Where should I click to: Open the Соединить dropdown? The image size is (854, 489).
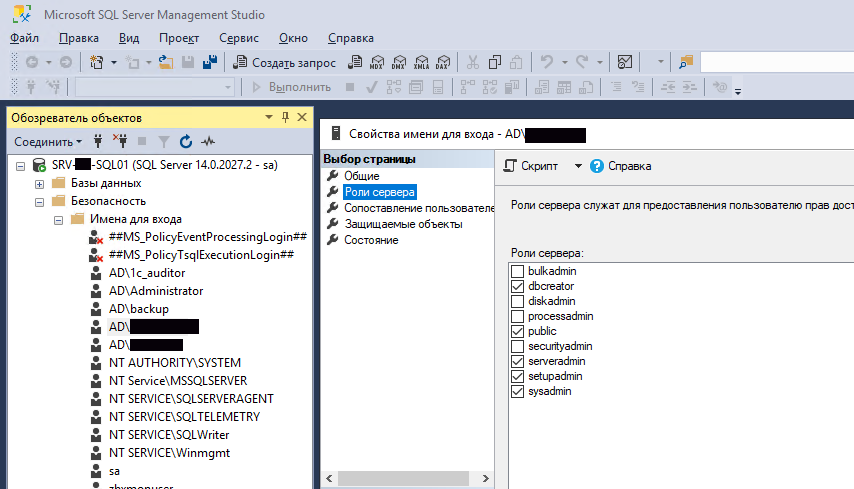click(x=48, y=142)
